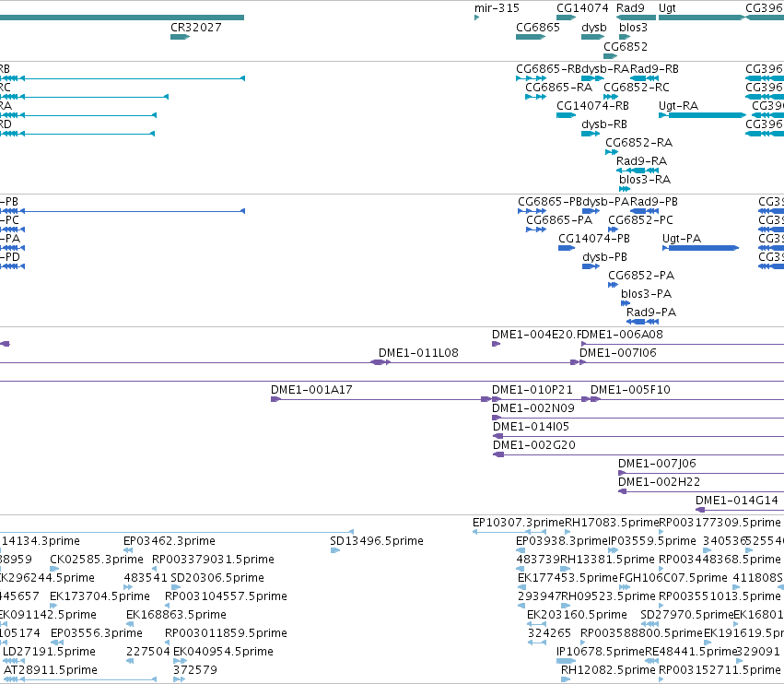Select the Ugt-PA protein bar glyph

[700, 248]
